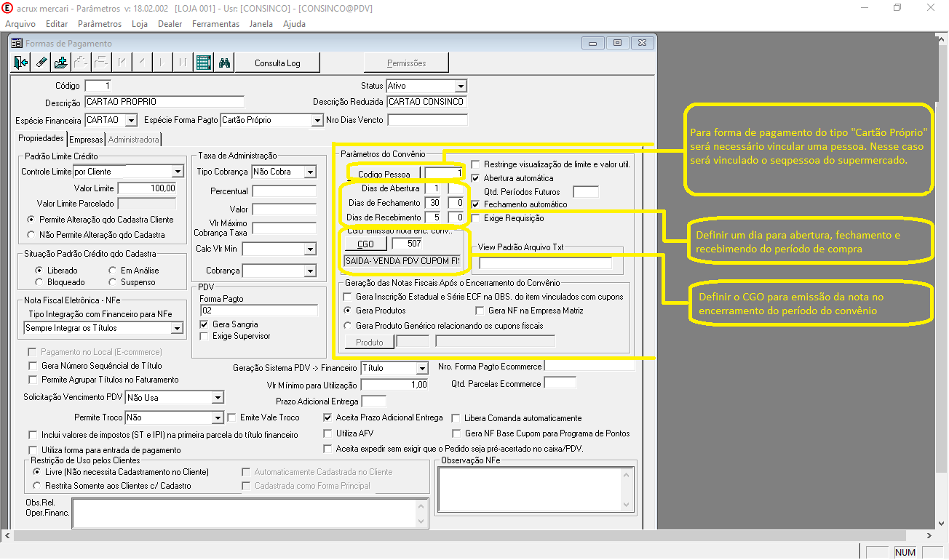Expand the Espécie Financeira dropdown
This screenshot has height=560, width=949.
click(x=131, y=120)
